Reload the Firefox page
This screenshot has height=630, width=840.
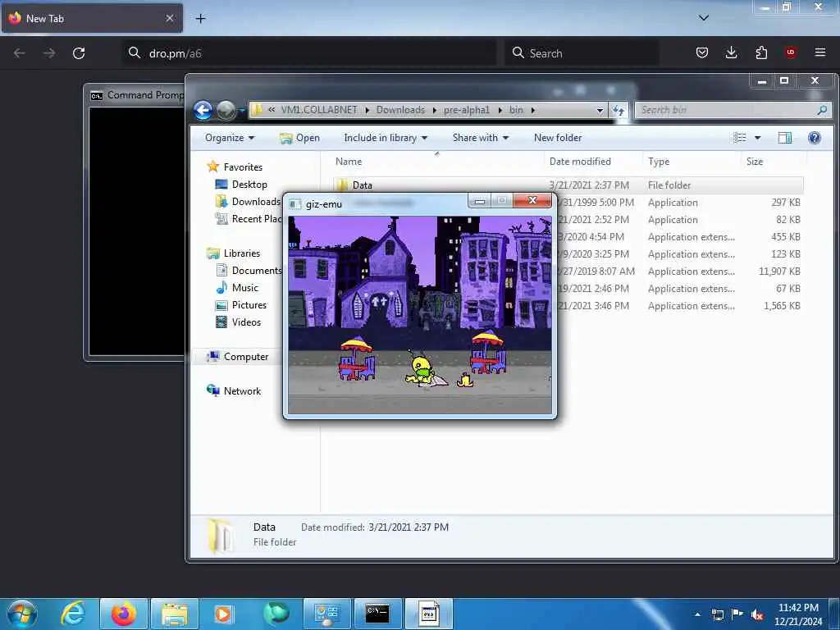tap(79, 53)
